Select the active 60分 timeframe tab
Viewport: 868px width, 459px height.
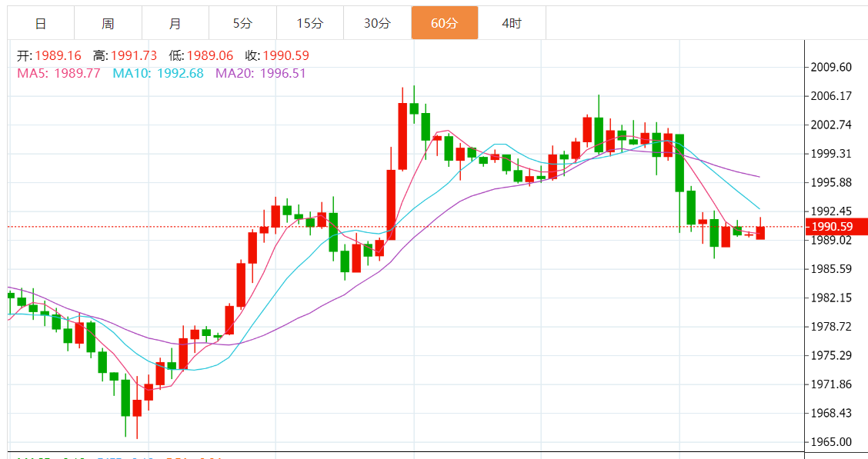click(445, 23)
